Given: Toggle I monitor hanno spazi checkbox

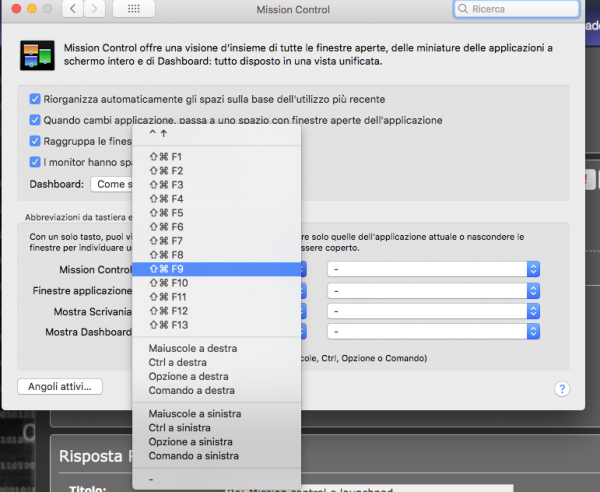Looking at the screenshot, I should point(35,162).
